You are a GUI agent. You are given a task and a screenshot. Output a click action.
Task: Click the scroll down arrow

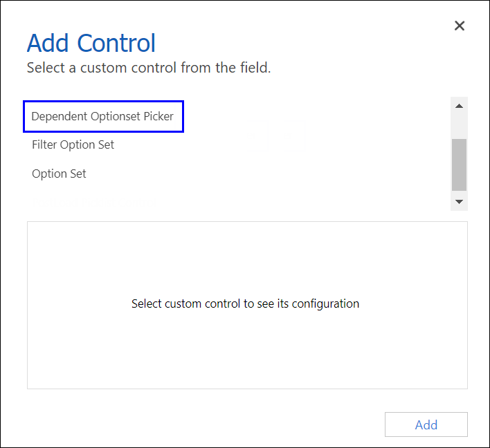[x=458, y=201]
